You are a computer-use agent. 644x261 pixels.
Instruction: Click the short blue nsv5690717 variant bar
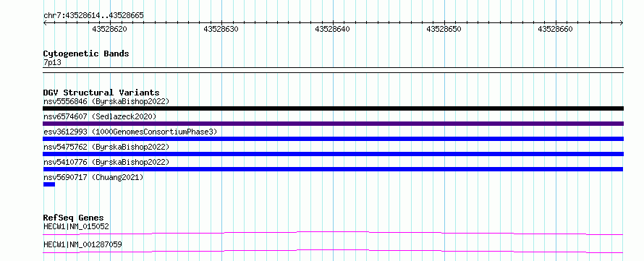49,184
